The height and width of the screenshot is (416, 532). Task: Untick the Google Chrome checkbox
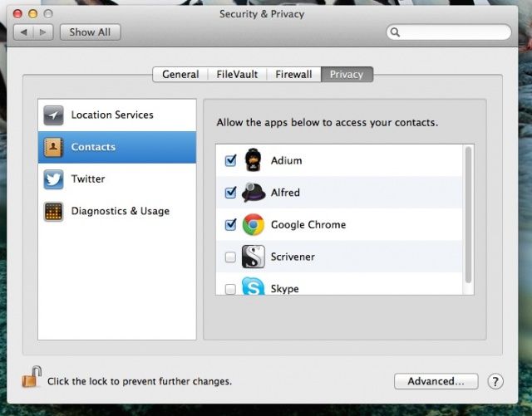point(230,225)
